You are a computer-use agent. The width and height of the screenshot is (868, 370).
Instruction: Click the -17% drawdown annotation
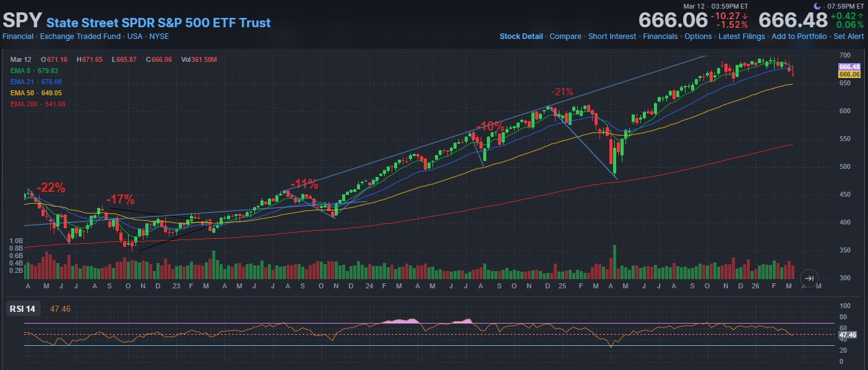120,199
